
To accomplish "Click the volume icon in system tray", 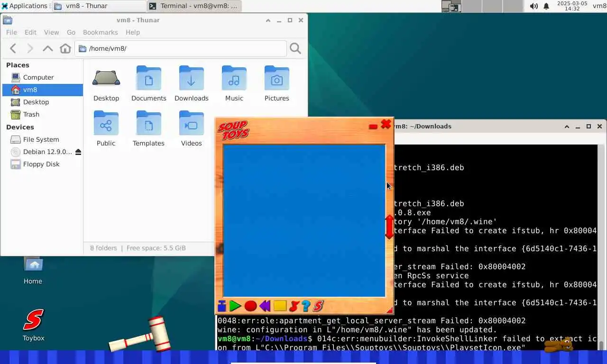I will [x=534, y=6].
